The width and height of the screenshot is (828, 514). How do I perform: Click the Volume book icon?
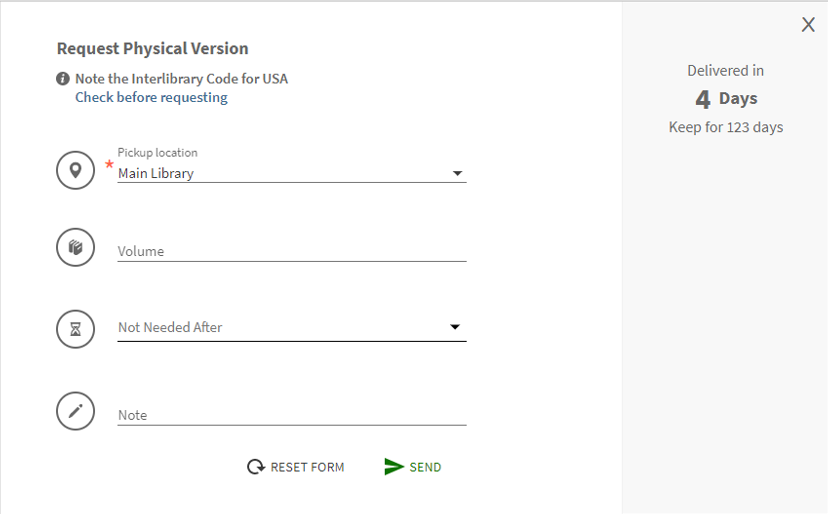point(75,248)
